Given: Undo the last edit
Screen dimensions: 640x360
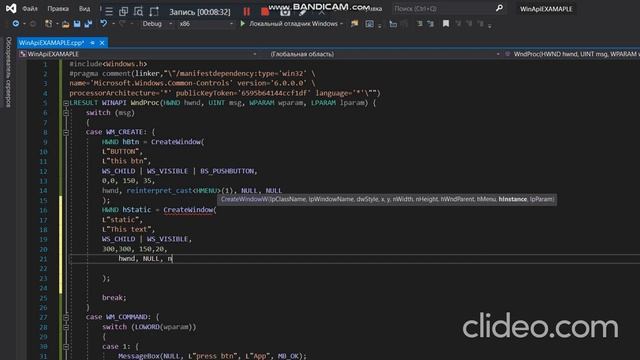Looking at the screenshot, I should click(x=104, y=24).
